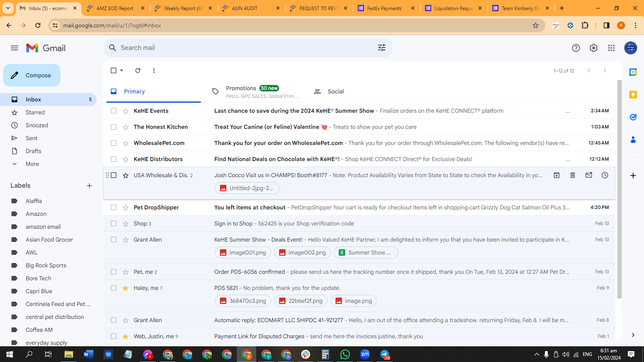Open the Google Keep side panel icon
644x362 pixels.
tap(633, 95)
